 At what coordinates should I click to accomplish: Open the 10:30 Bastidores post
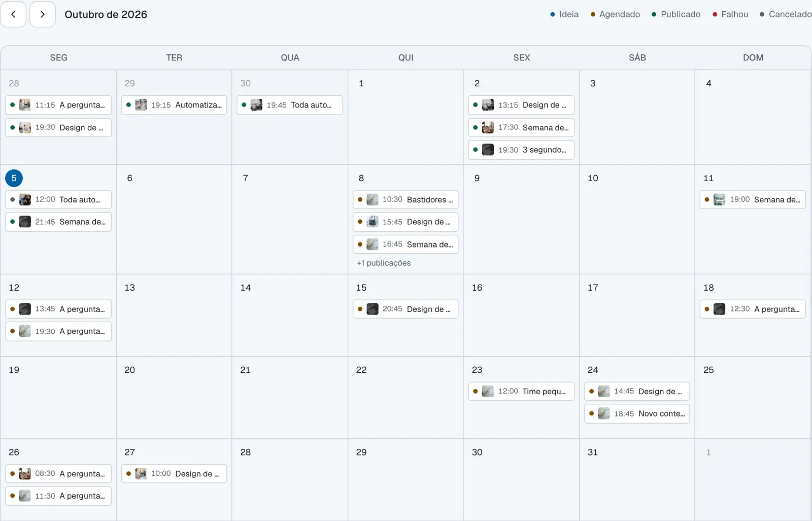[405, 199]
